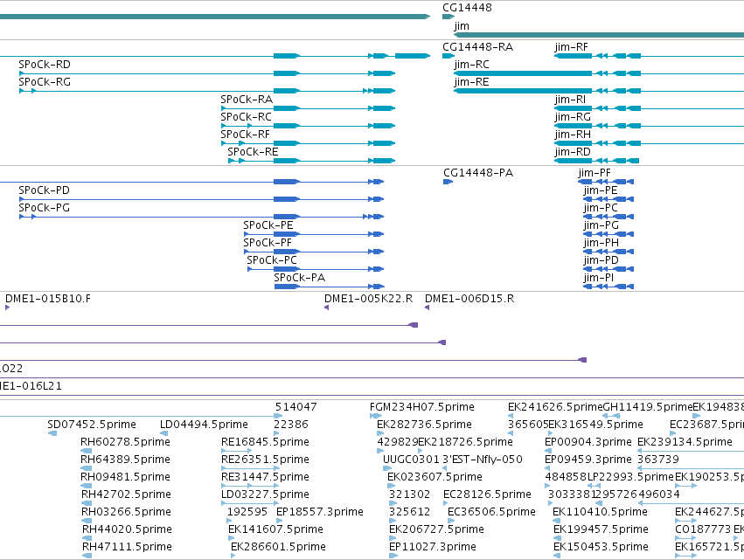This screenshot has width=744, height=560.
Task: Select the RE31447.5prime EST label
Action: pos(265,477)
